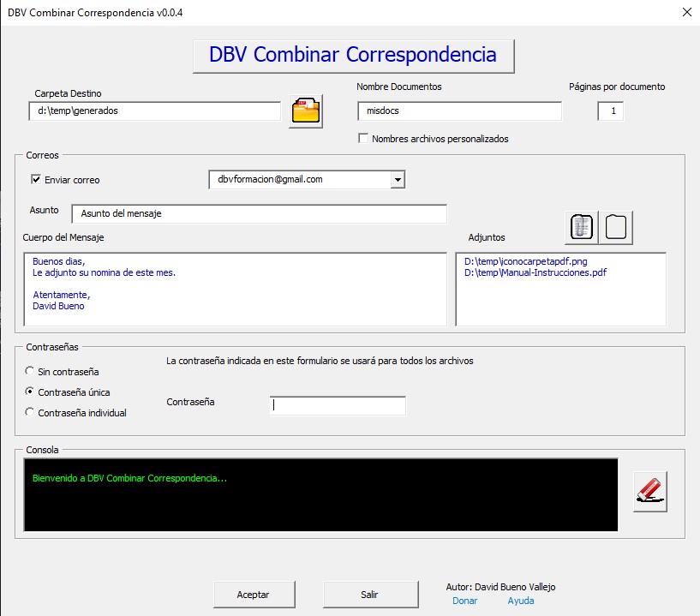The height and width of the screenshot is (616, 700).
Task: Click into Nombre Documentos field
Action: tap(459, 111)
